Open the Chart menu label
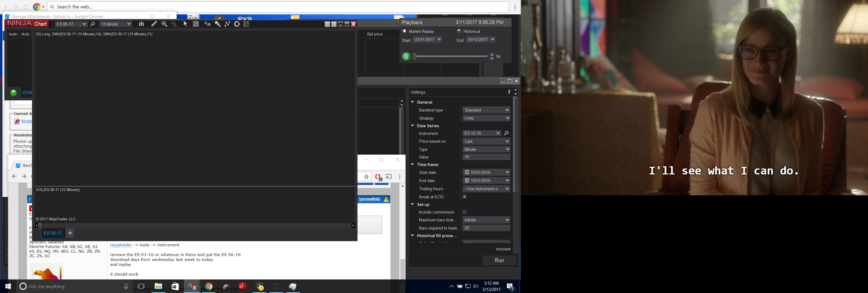Screen dimensions: 868x293 [41, 24]
